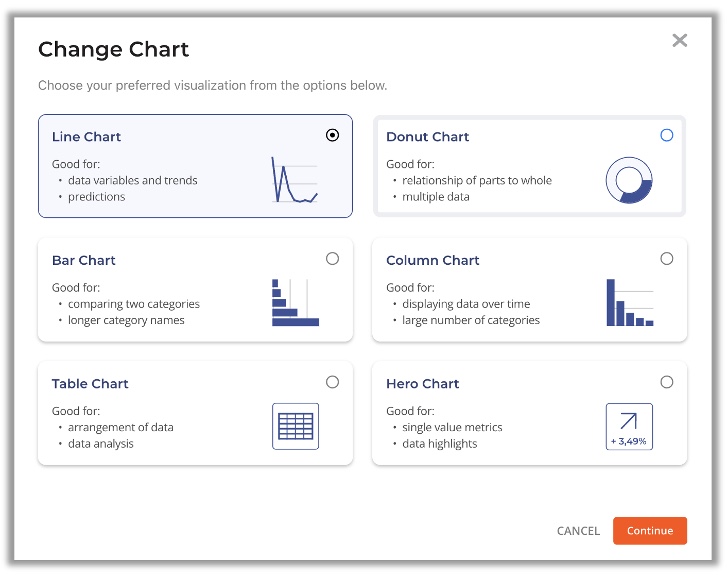728x582 pixels.
Task: Click the line chart preview icon
Action: [295, 180]
